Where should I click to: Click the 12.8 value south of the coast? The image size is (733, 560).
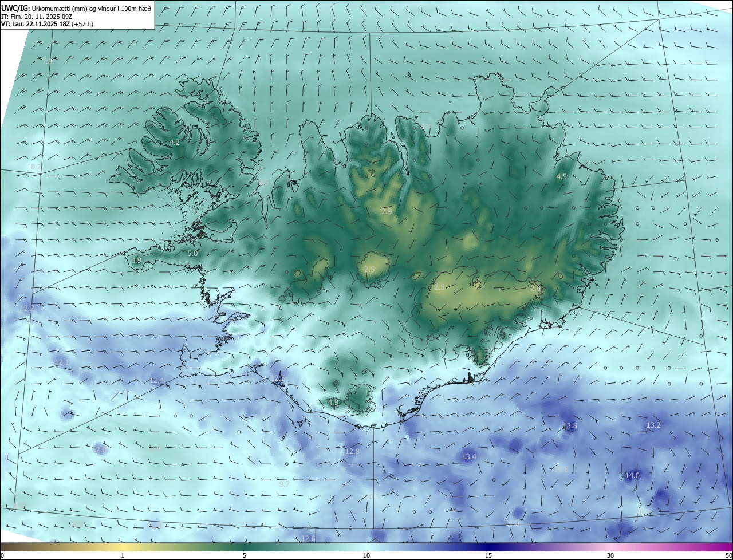(x=352, y=451)
